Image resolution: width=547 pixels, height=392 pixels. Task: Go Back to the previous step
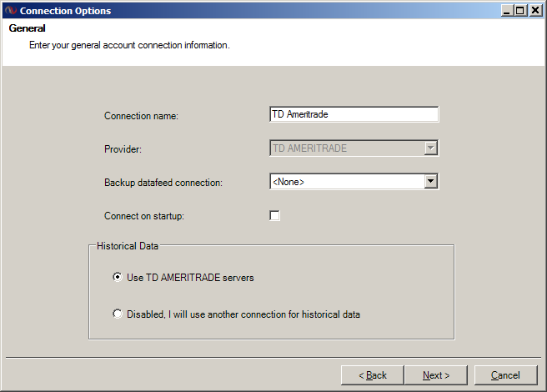point(373,375)
